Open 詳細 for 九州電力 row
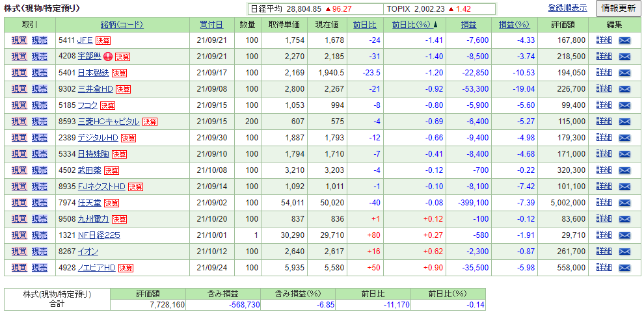The image size is (644, 312). point(604,219)
